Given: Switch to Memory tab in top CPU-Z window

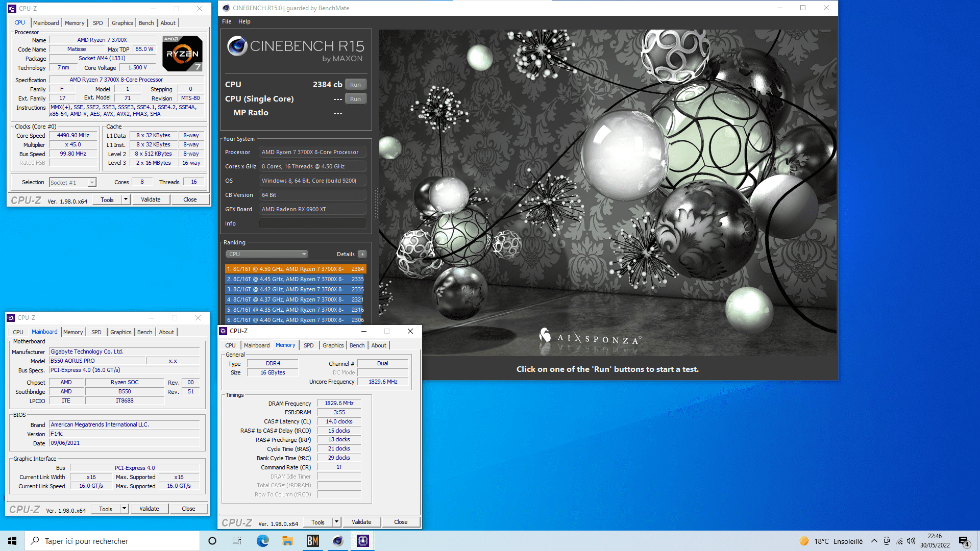Looking at the screenshot, I should [75, 23].
